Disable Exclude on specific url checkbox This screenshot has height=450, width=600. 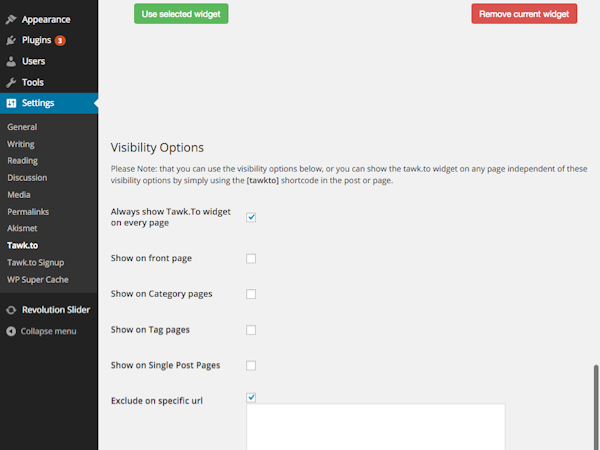tap(251, 397)
